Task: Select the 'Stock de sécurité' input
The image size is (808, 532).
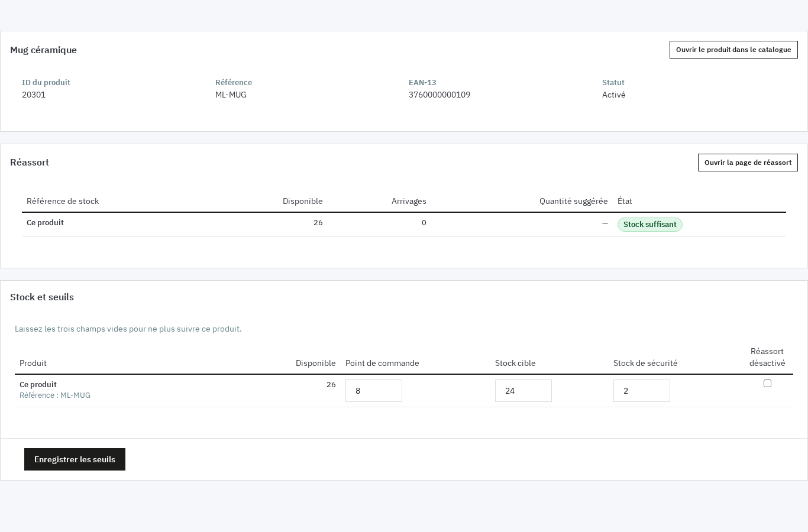Action: point(642,391)
